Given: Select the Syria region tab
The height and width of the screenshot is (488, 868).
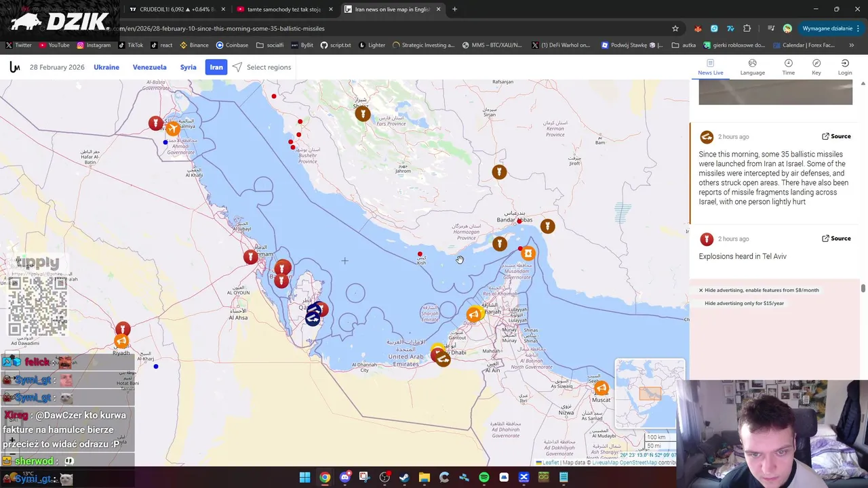Looking at the screenshot, I should (189, 67).
